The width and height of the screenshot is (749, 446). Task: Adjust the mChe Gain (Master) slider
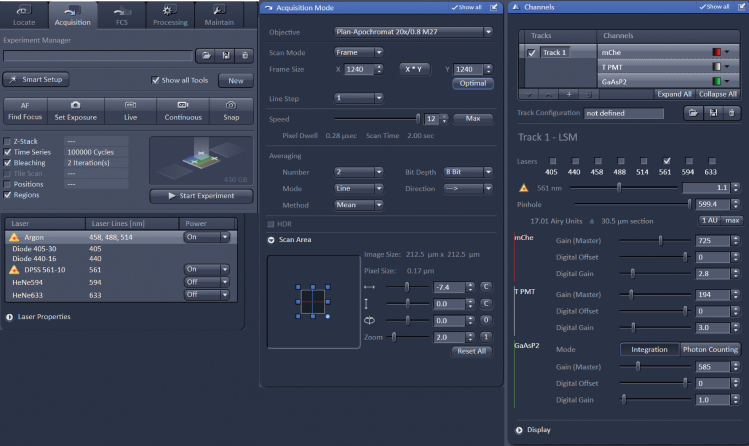point(660,240)
